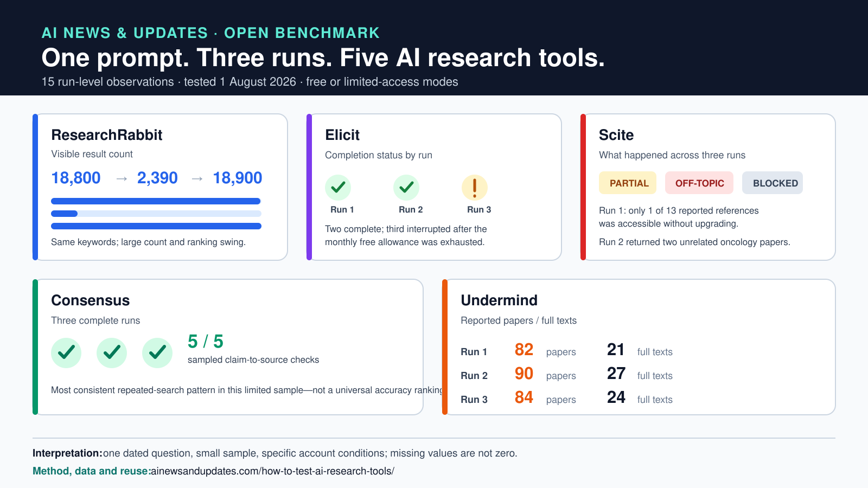868x488 pixels.
Task: Click the 'Visible result count' subtitle
Action: [92, 154]
